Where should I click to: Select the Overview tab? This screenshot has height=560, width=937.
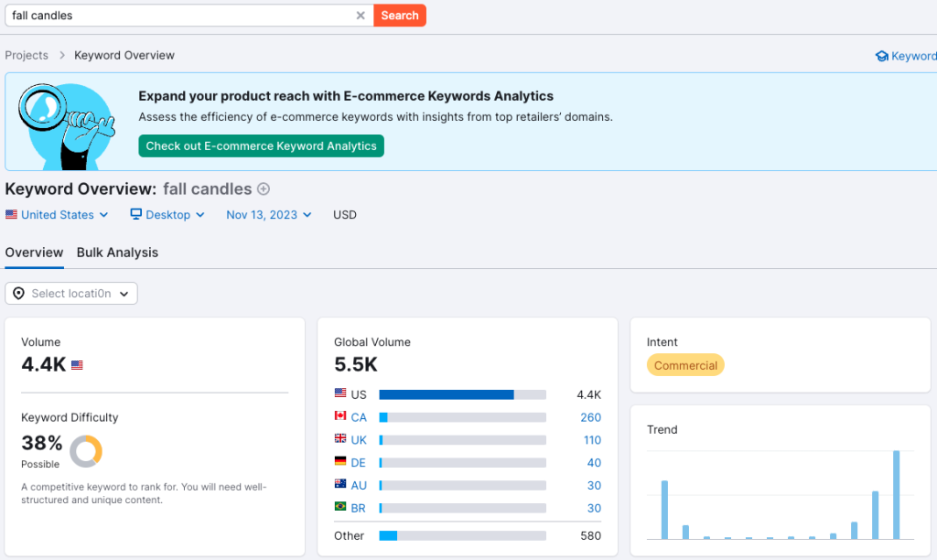tap(34, 253)
